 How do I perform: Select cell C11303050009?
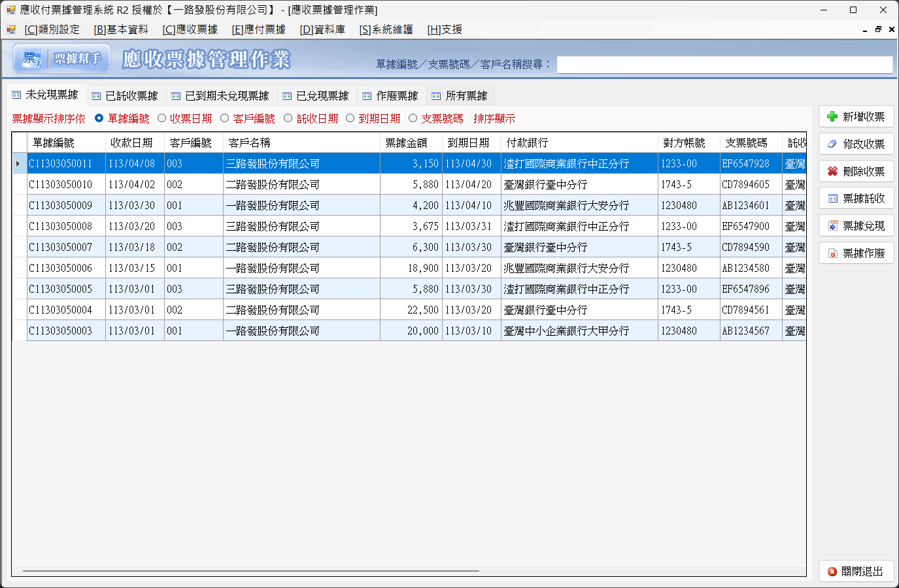[66, 205]
